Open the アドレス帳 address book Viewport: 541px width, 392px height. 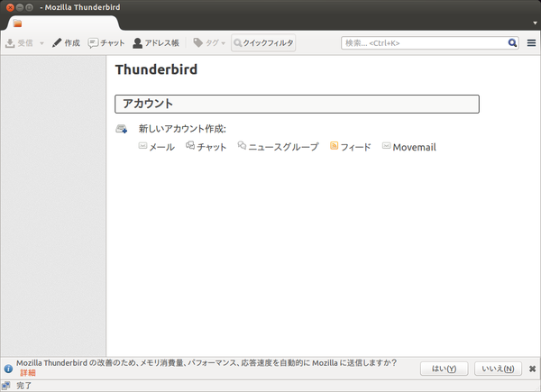[x=156, y=43]
